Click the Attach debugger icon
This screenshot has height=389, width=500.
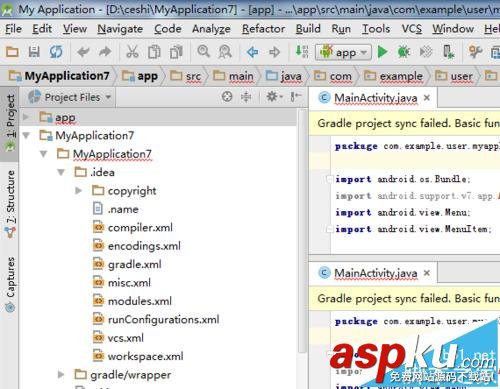coord(426,52)
